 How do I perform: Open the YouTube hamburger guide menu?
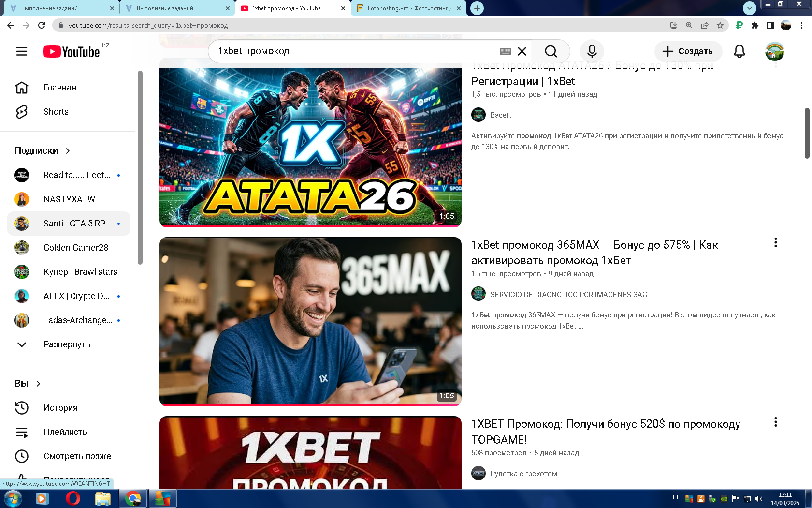(22, 51)
